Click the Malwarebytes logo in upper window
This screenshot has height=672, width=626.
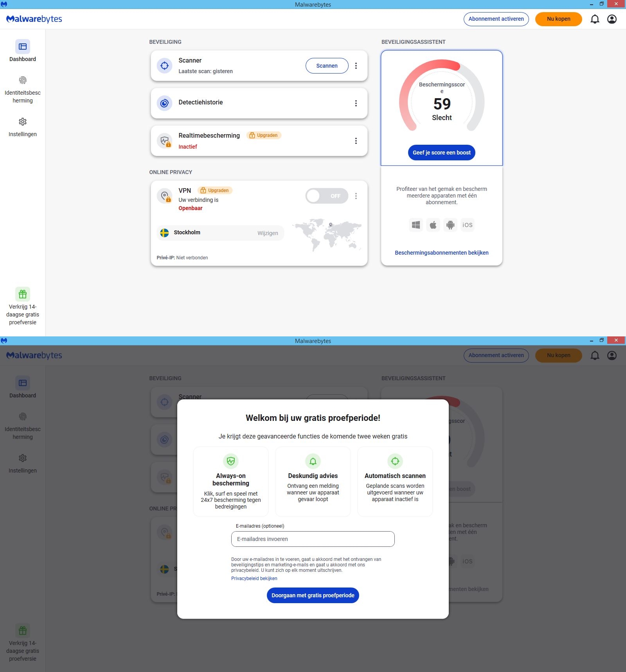coord(34,19)
